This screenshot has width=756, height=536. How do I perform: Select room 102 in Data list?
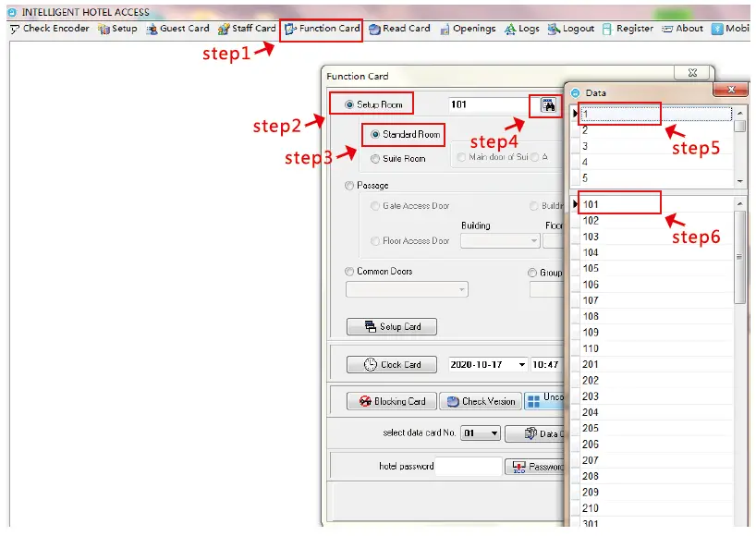(655, 221)
